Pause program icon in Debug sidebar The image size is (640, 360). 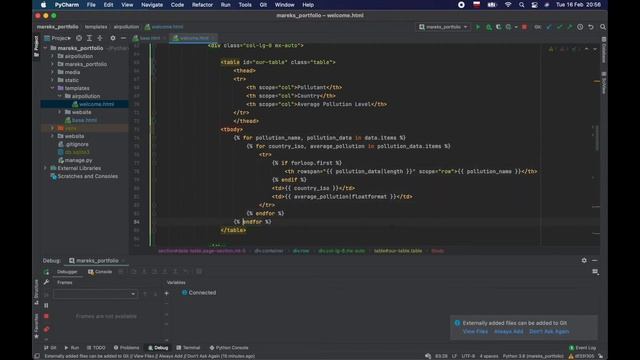click(x=46, y=305)
